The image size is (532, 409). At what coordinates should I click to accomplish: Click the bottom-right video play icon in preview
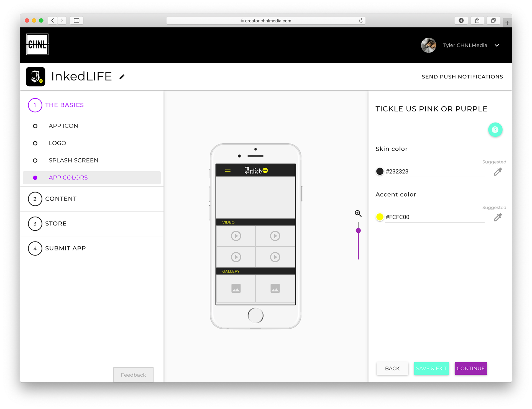pos(275,257)
